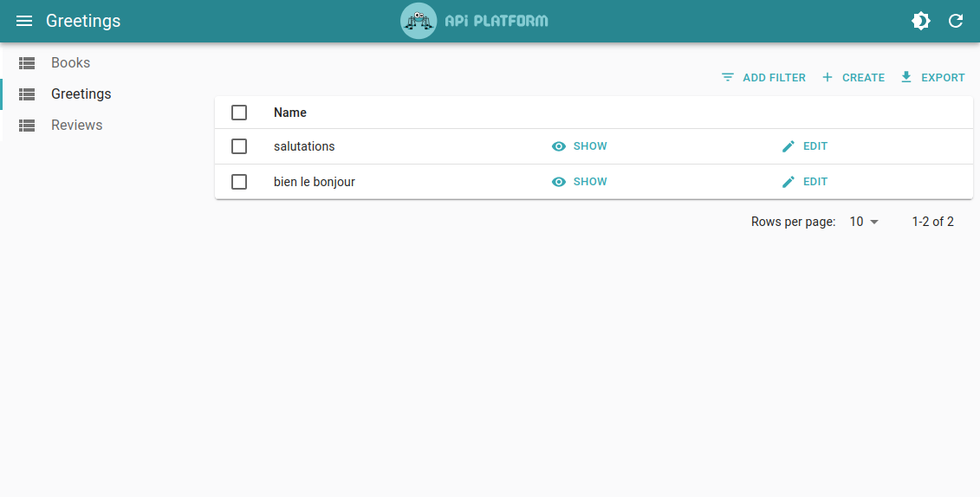Open the Rows per page dropdown

point(864,222)
